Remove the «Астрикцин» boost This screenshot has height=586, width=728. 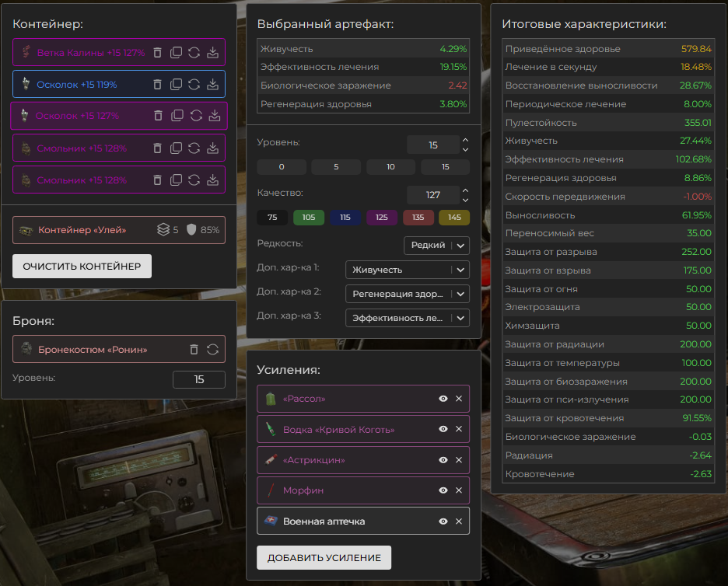coord(459,460)
